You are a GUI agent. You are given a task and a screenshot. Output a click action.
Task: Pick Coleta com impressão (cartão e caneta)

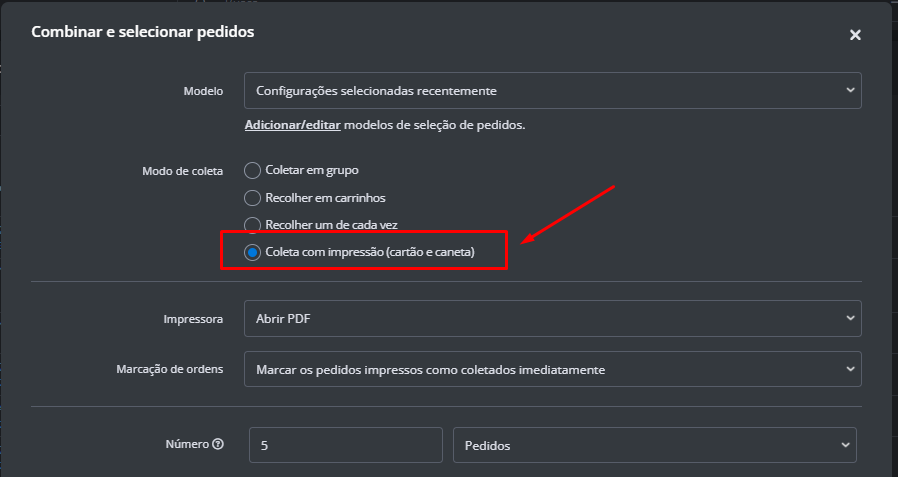[253, 252]
